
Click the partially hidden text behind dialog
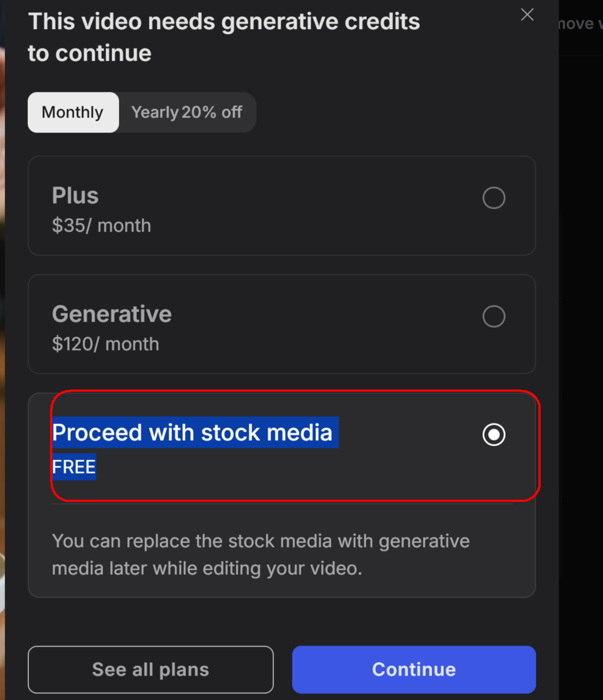click(580, 24)
